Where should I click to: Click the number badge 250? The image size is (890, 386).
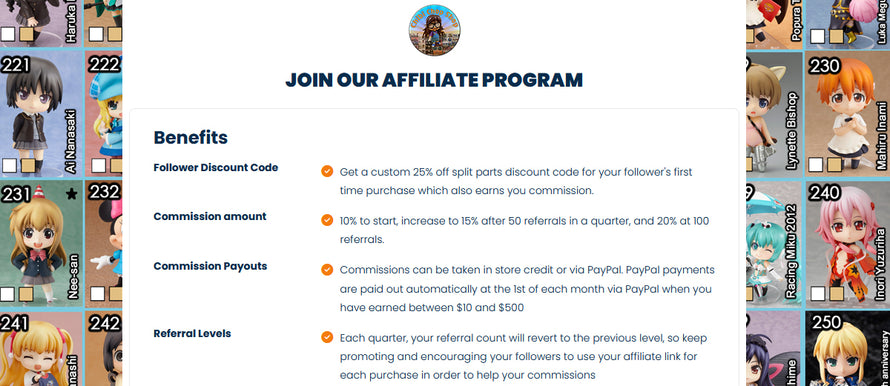pos(826,322)
